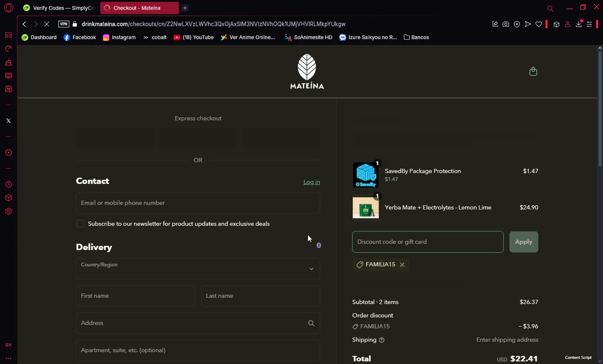The height and width of the screenshot is (364, 603).
Task: Click the striped screen icon in sidebar
Action: coord(8,76)
